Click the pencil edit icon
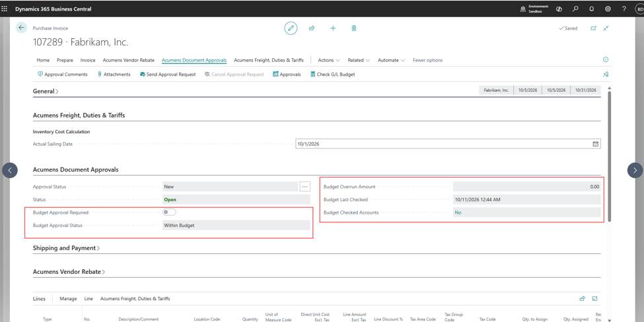This screenshot has height=322, width=644. [x=291, y=28]
